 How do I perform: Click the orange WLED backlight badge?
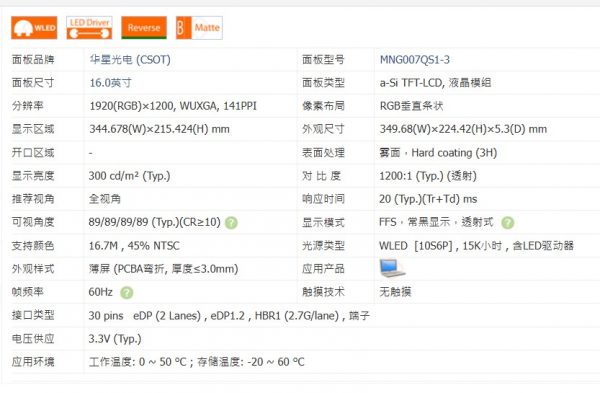pyautogui.click(x=34, y=28)
